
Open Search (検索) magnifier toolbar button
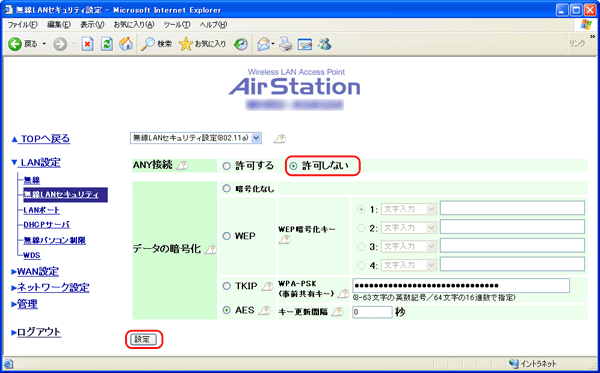coord(156,44)
